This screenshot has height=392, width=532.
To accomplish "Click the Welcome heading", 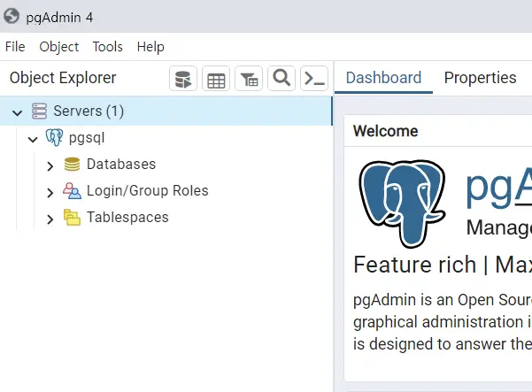I will pos(385,131).
